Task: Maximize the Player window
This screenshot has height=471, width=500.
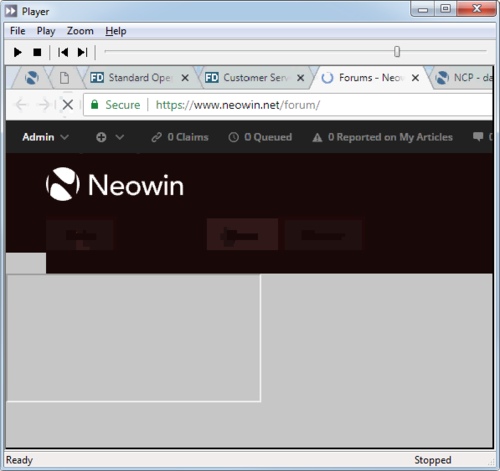Action: (x=445, y=9)
